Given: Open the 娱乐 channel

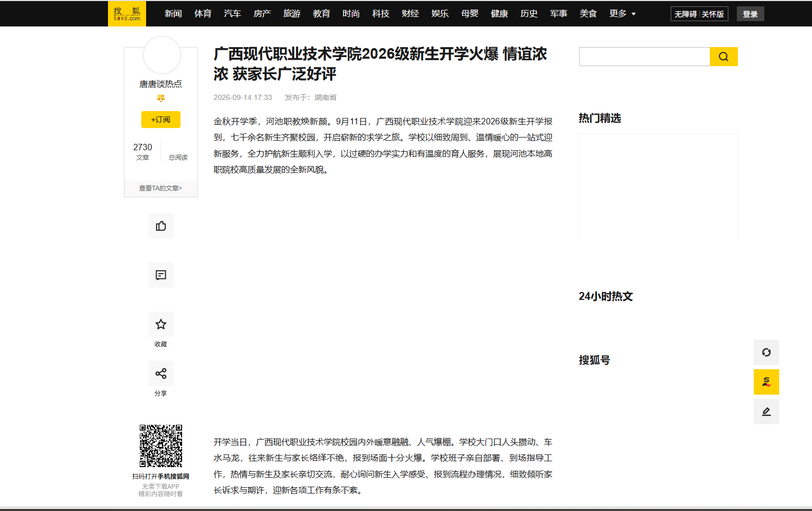Looking at the screenshot, I should [x=440, y=14].
